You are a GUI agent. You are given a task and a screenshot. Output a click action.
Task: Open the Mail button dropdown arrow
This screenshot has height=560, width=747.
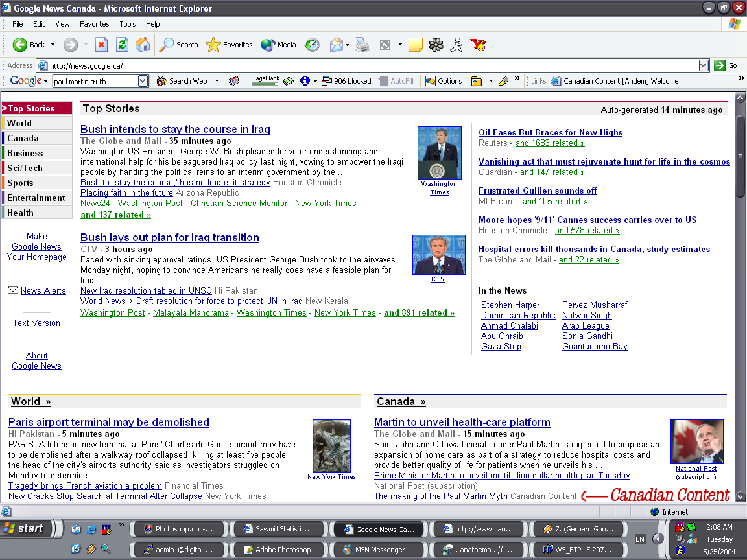coord(348,45)
